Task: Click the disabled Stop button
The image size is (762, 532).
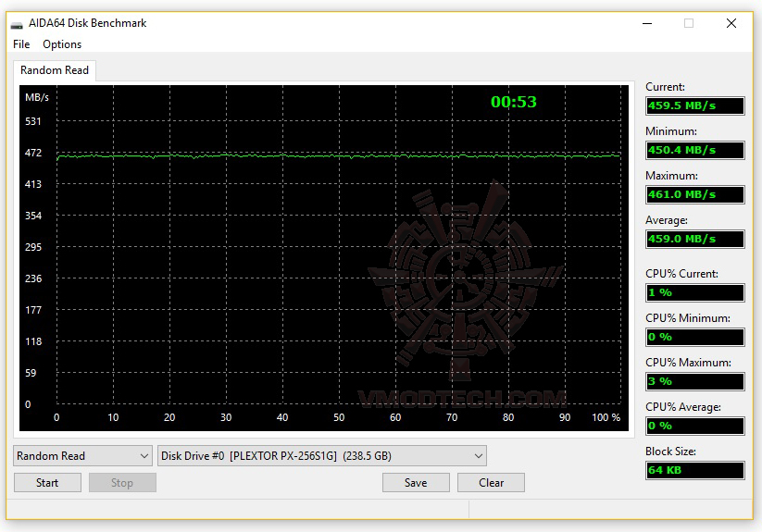Action: pos(122,482)
